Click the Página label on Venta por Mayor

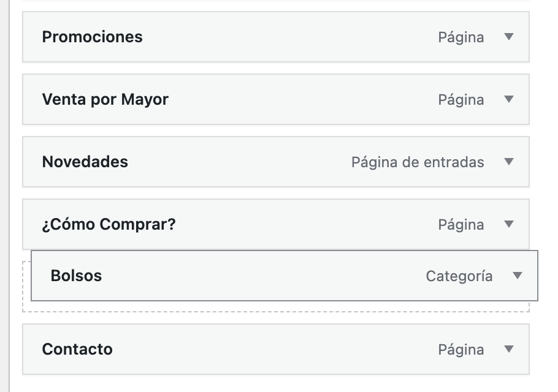(x=461, y=100)
